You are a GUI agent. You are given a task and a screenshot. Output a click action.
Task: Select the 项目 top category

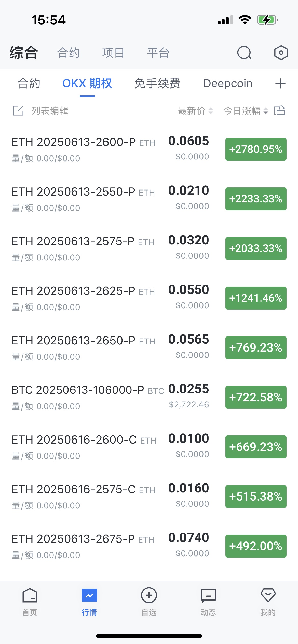pyautogui.click(x=113, y=53)
